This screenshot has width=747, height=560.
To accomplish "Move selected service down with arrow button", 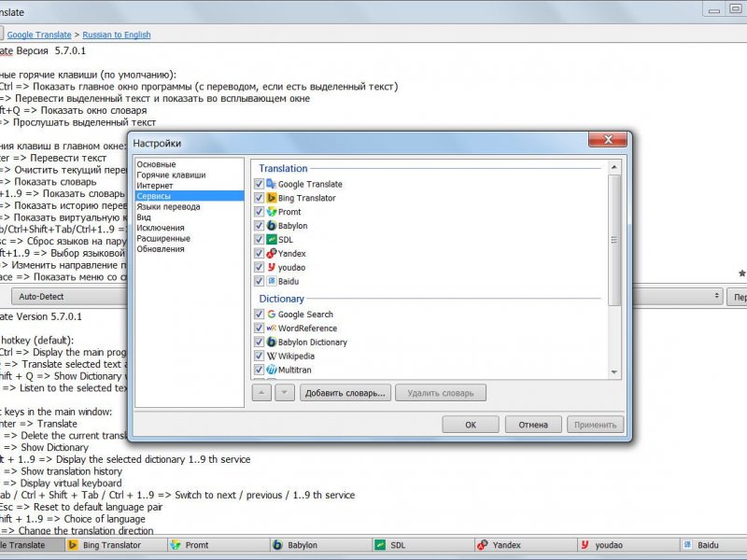I will 285,393.
